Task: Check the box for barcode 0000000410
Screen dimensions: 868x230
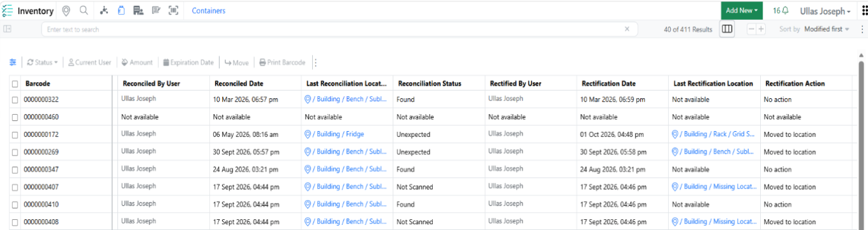Action: point(15,205)
